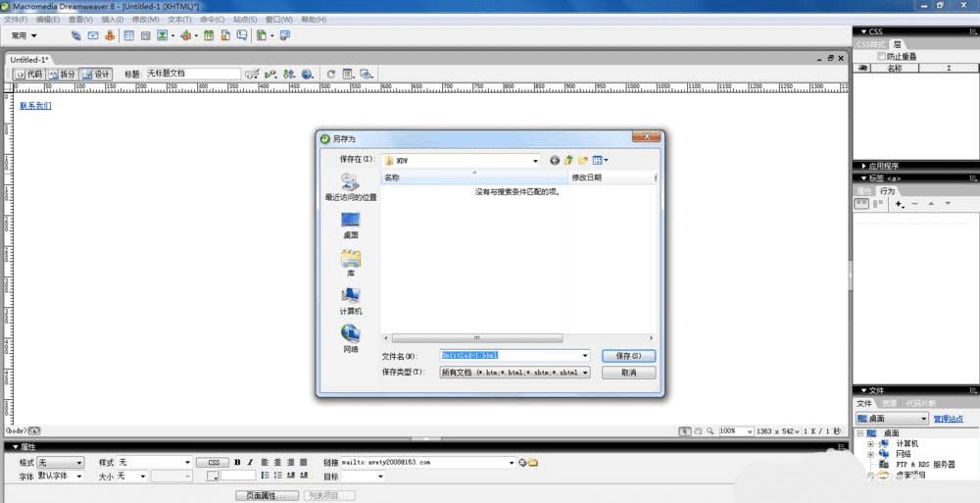This screenshot has width=980, height=503.
Task: Switch to the 行为 tab in tag panel
Action: 888,191
